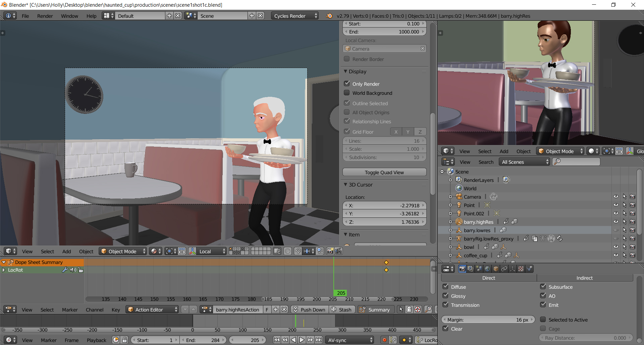Expand the barry.highRes item in the outliner

click(x=450, y=221)
